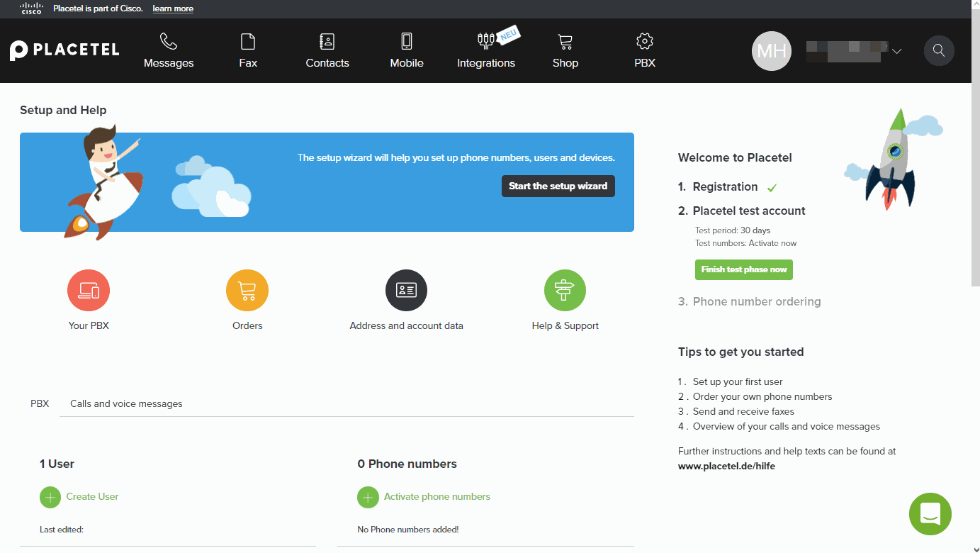
Task: Click the Orders label
Action: (x=247, y=326)
